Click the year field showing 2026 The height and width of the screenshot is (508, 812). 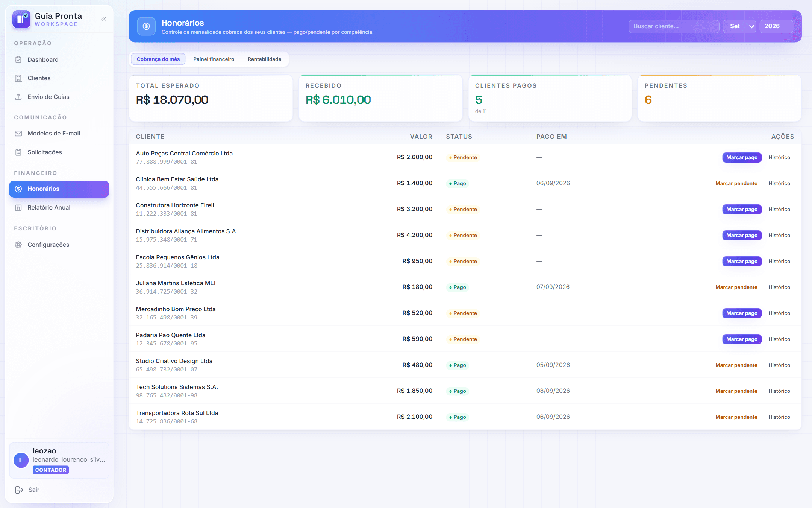776,26
